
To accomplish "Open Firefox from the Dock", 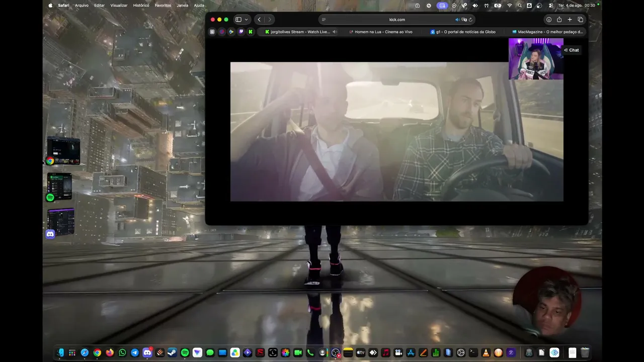I will click(x=110, y=353).
